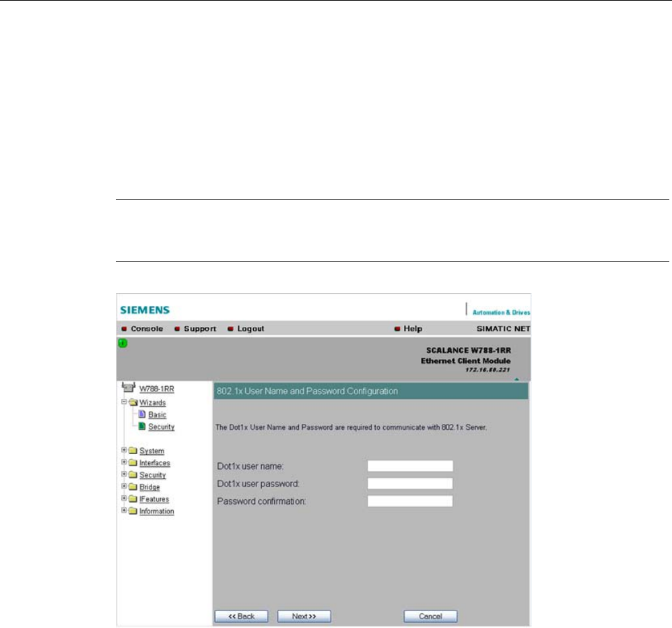The image size is (672, 628).
Task: Open the Support menu item
Action: (x=200, y=329)
